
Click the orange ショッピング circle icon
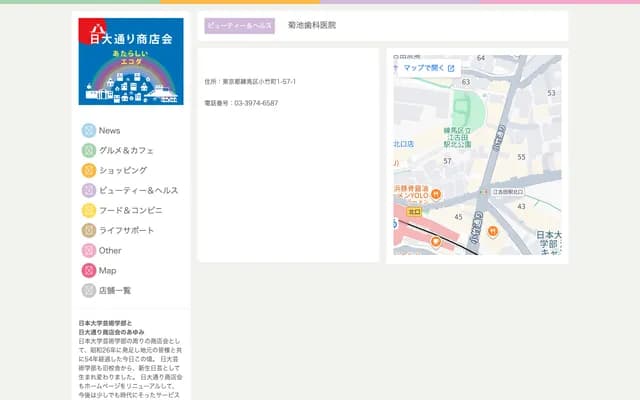pyautogui.click(x=89, y=170)
